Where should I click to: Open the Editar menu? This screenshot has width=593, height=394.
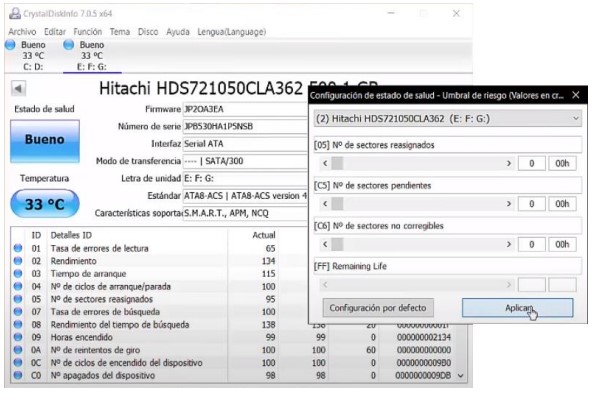point(55,32)
